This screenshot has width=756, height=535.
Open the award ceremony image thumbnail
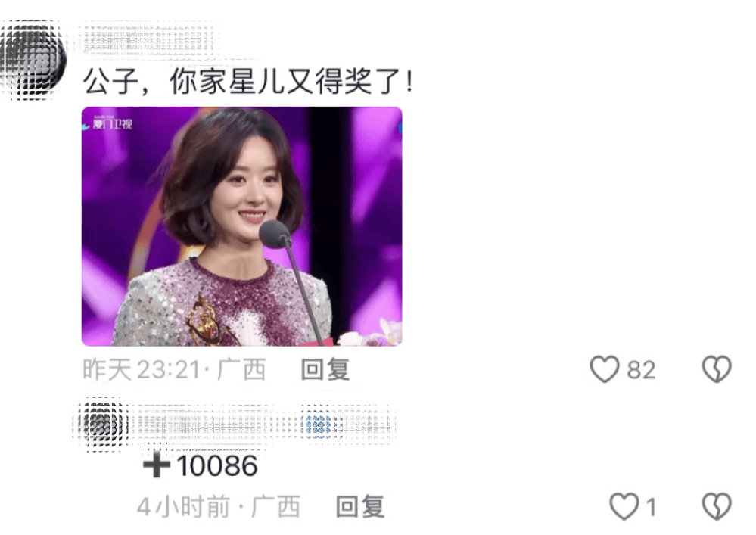(x=241, y=226)
